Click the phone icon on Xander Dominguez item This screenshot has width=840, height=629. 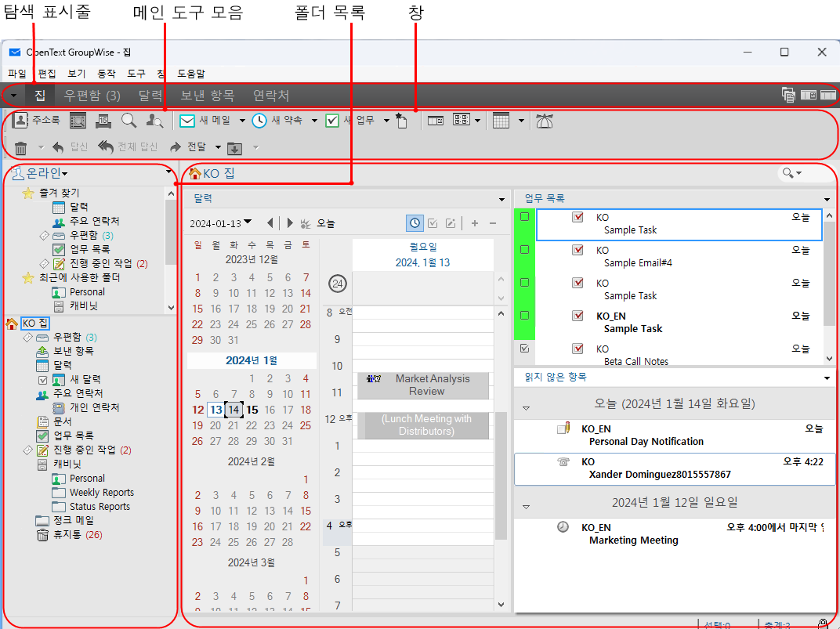click(563, 461)
